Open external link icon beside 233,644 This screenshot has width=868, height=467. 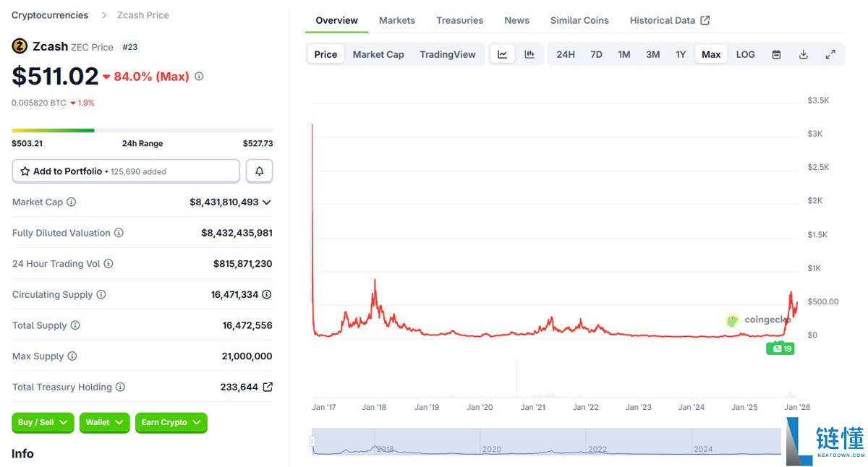pos(268,387)
